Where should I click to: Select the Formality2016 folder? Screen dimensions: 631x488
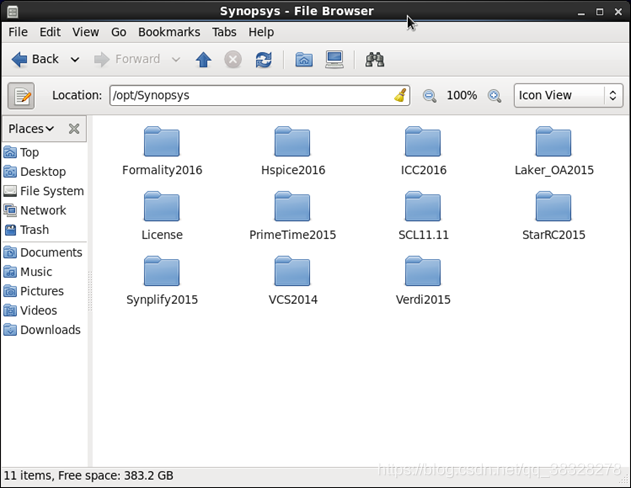162,151
